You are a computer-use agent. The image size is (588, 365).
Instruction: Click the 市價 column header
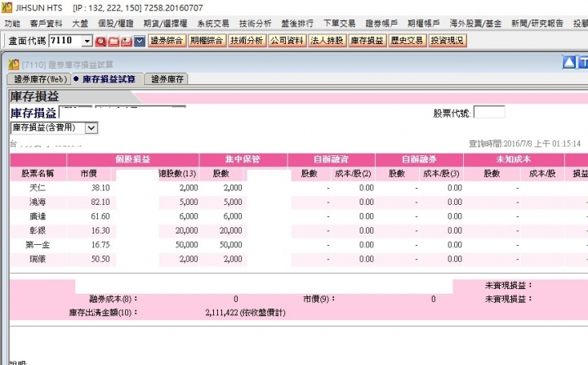pos(89,174)
